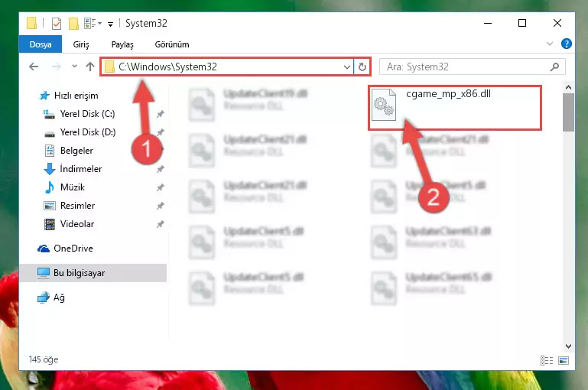Screen dimensions: 588x390
Task: Click pin icon beside Resimler
Action: (160, 206)
